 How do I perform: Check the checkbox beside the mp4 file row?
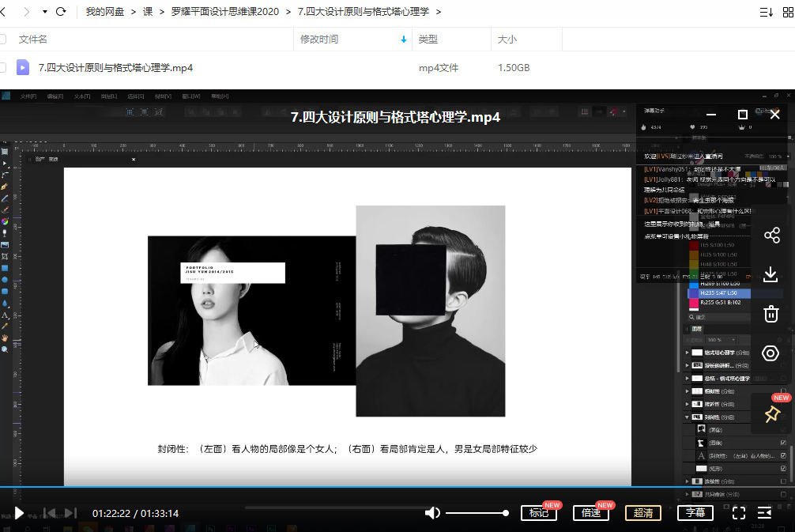click(6, 67)
